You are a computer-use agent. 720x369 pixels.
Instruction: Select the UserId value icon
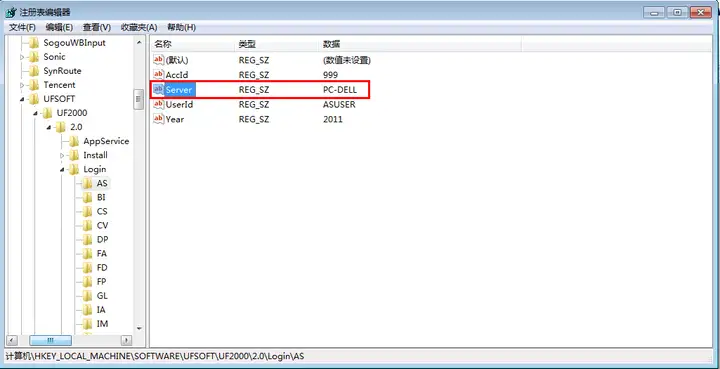coord(158,104)
